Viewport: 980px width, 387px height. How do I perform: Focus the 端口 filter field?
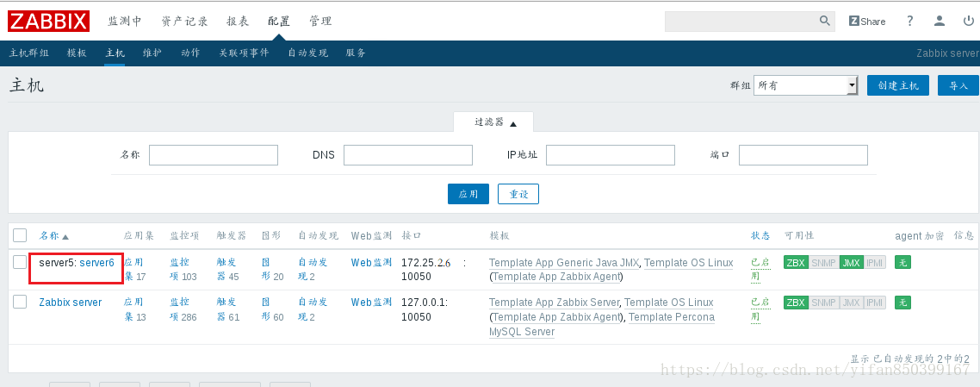(803, 155)
